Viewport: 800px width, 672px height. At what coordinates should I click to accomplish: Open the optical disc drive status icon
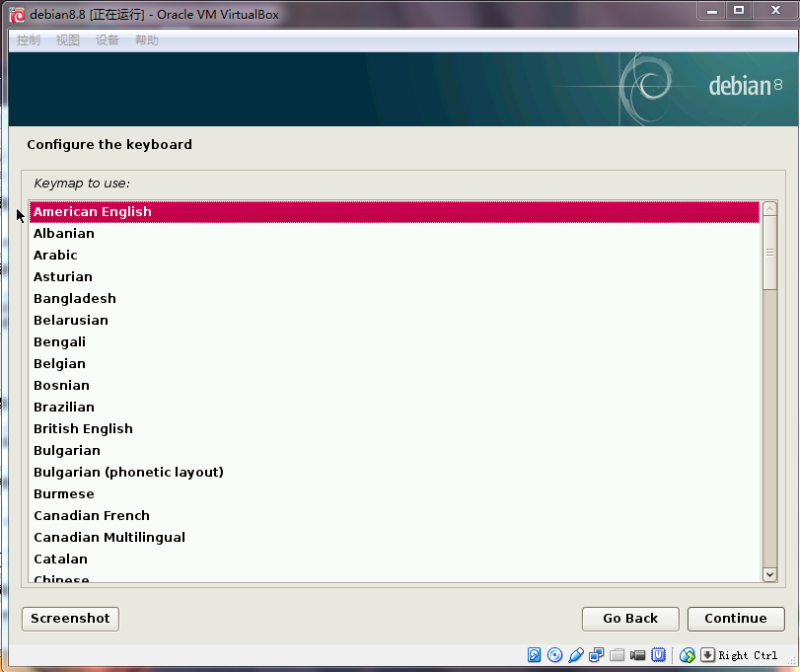tap(554, 655)
